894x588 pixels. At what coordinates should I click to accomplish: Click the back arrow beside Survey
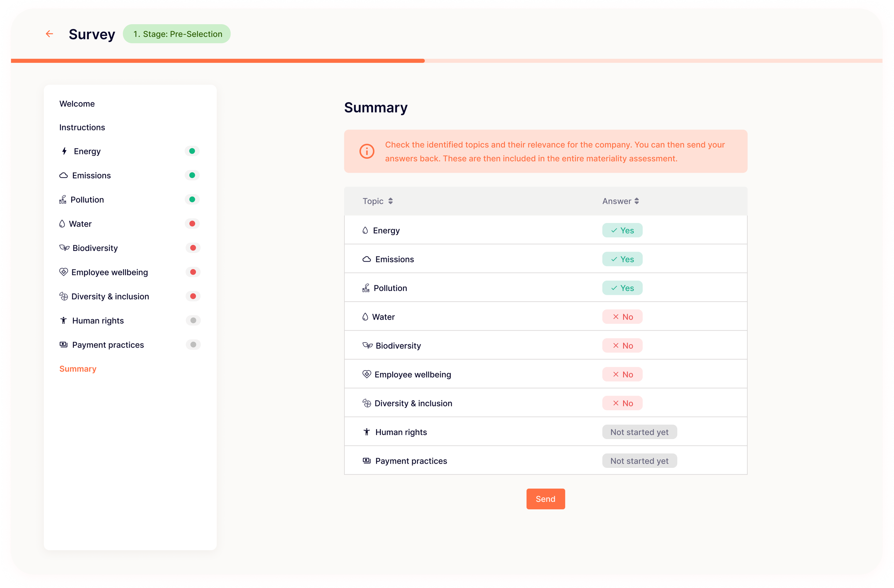click(x=49, y=34)
